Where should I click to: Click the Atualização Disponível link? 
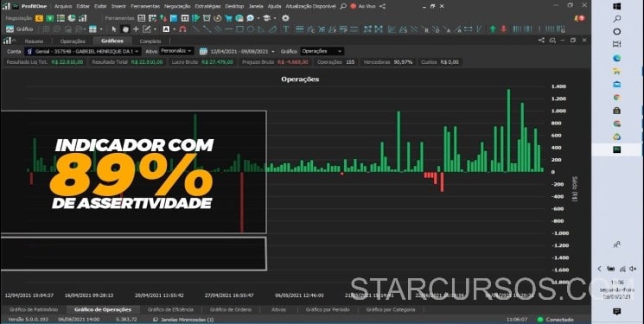click(x=310, y=7)
